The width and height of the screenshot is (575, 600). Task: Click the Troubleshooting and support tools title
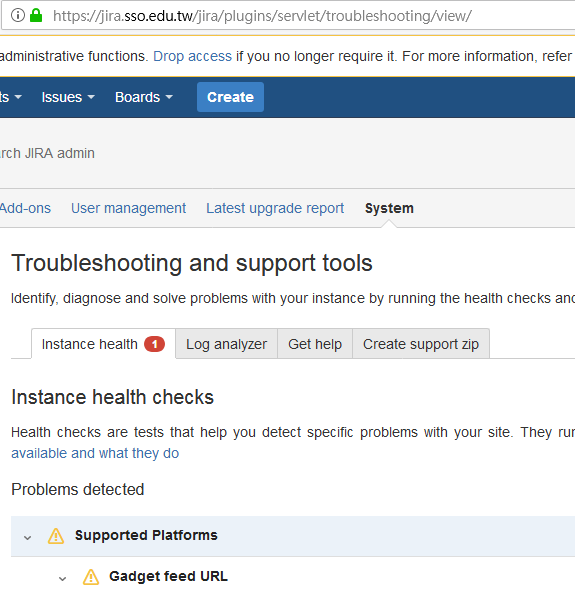192,263
